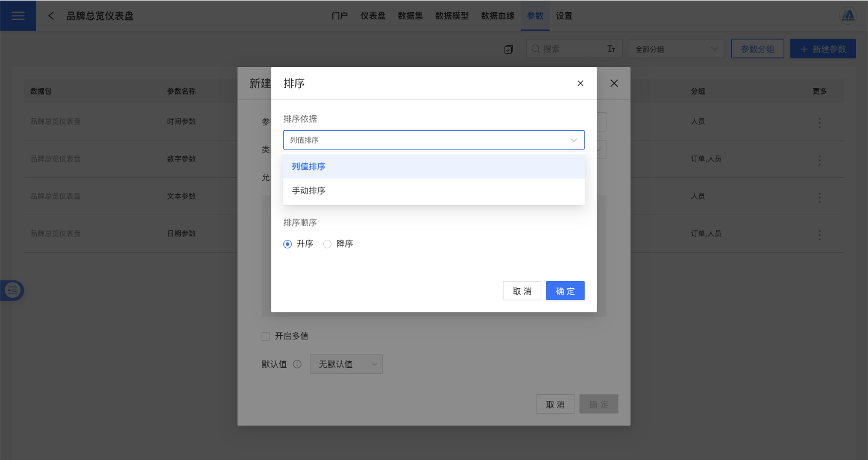This screenshot has height=460, width=868.
Task: Expand the floating side panel icon
Action: 13,291
